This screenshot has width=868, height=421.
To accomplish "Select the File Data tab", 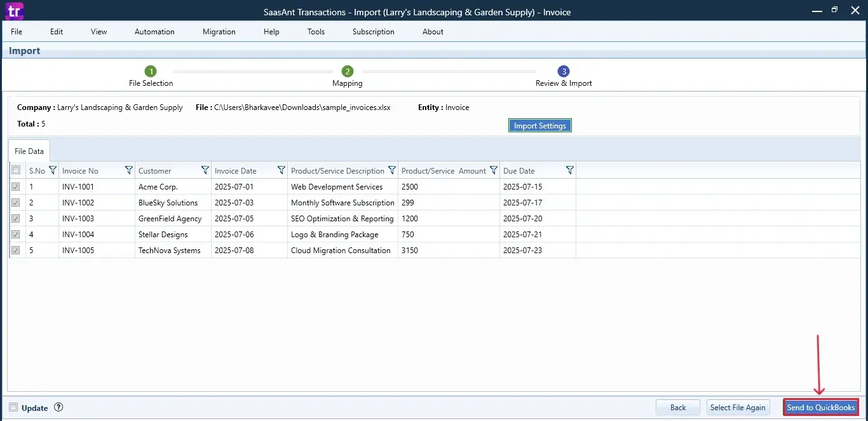I will pos(29,151).
